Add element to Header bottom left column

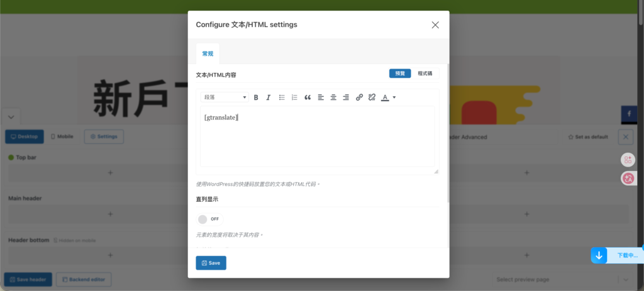[110, 255]
